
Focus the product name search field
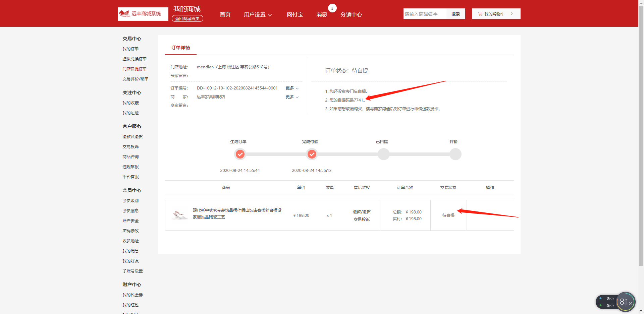(x=425, y=14)
